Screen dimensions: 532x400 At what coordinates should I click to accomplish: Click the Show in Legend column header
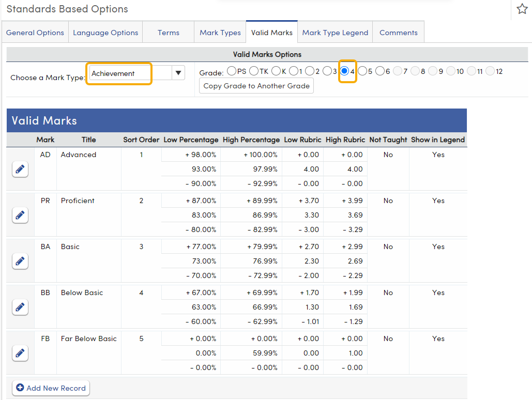point(438,140)
